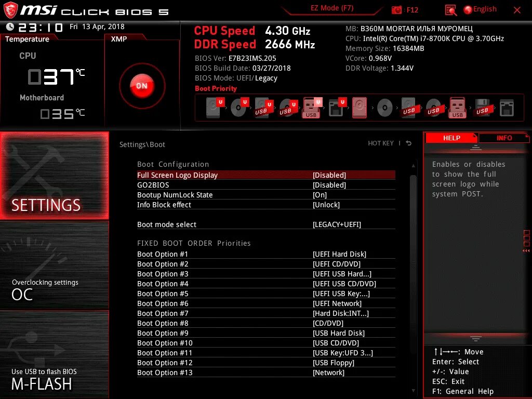This screenshot has height=399, width=532.
Task: Open the M-FLASH section
Action: pos(54,354)
